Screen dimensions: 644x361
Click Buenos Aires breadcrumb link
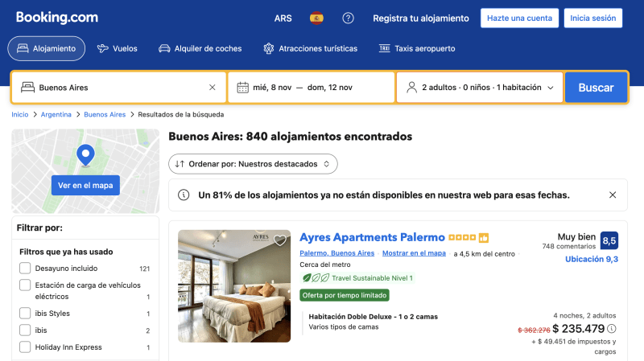(x=105, y=114)
